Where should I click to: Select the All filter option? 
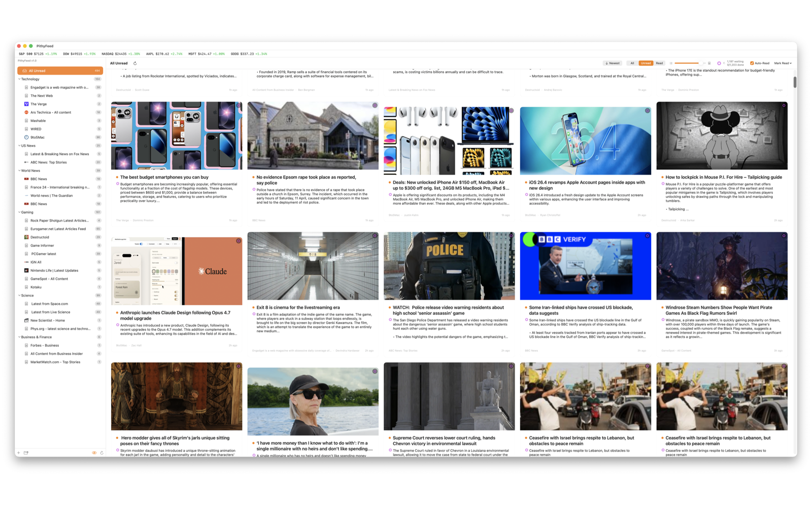tap(632, 63)
